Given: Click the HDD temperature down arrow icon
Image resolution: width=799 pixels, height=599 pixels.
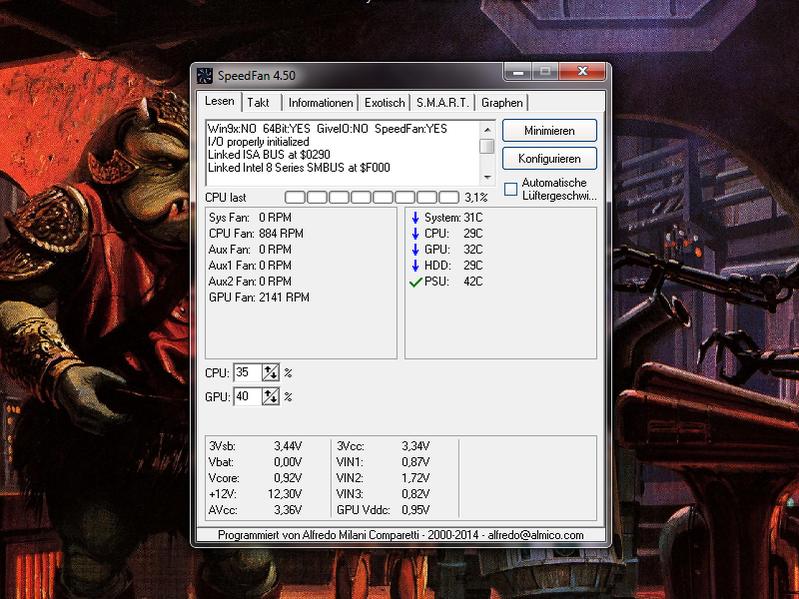Looking at the screenshot, I should click(x=415, y=265).
